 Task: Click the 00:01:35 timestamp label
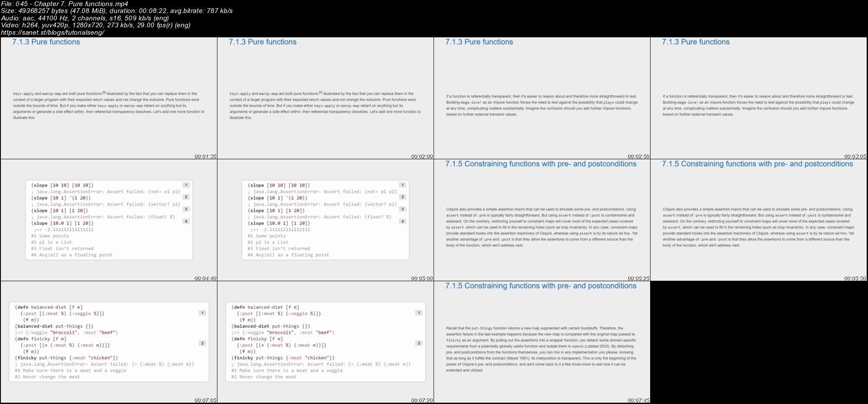[205, 156]
